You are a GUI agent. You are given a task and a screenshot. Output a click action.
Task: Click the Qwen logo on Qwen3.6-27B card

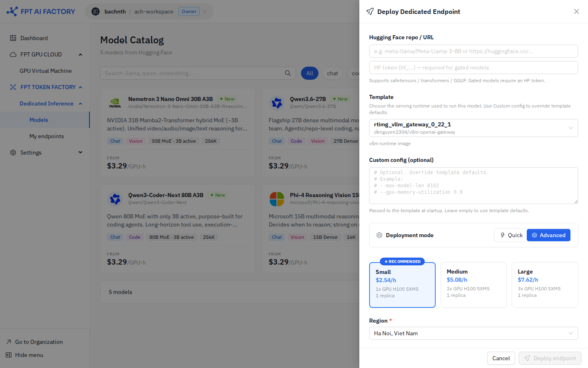[x=277, y=103]
